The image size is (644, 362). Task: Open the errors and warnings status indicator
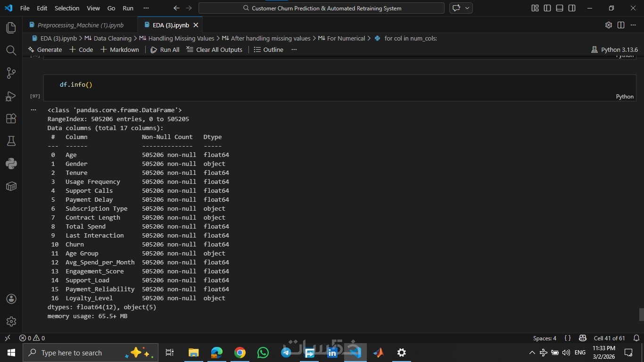coord(32,338)
